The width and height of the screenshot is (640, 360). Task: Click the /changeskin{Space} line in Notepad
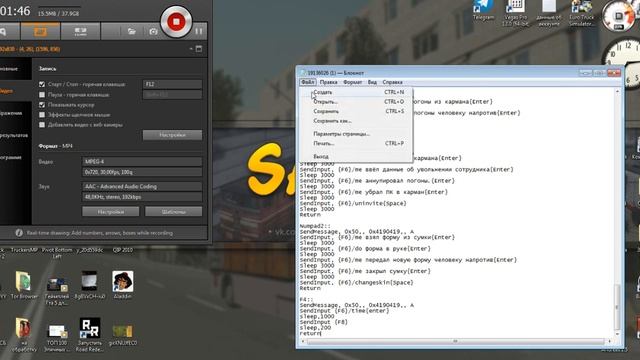357,282
